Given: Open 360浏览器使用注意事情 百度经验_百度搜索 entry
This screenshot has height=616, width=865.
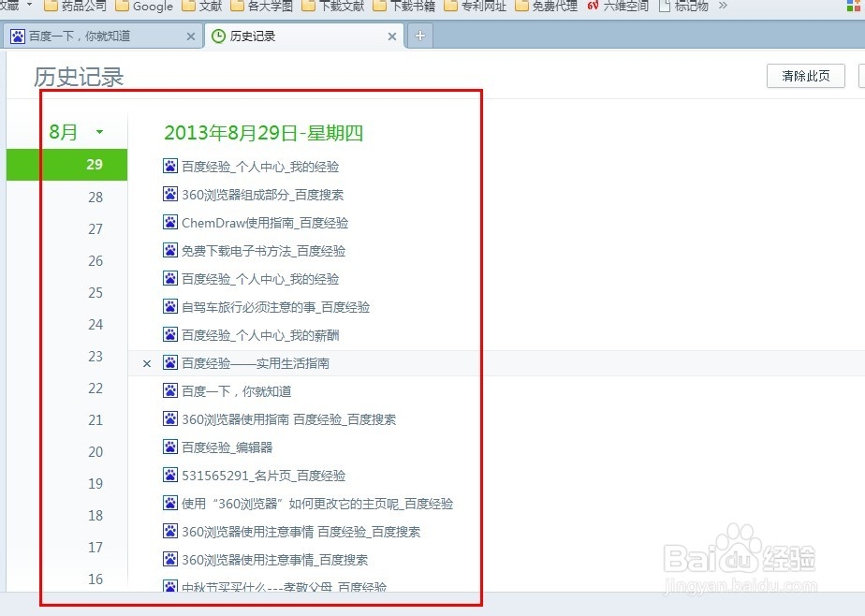Looking at the screenshot, I should pos(301,532).
